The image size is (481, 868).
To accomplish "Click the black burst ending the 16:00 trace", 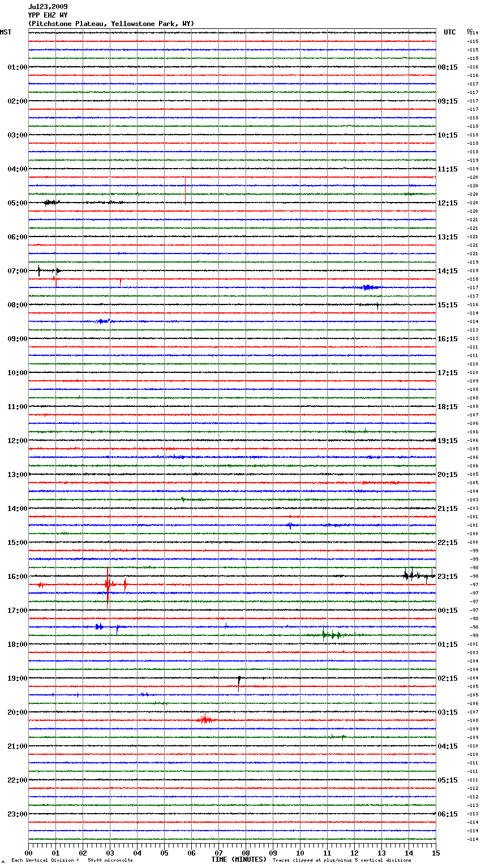I will pos(419,575).
